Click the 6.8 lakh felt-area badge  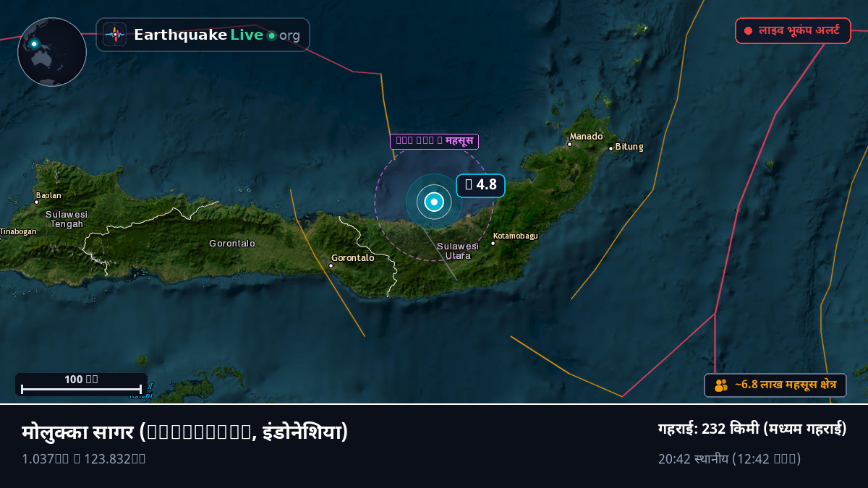click(775, 385)
